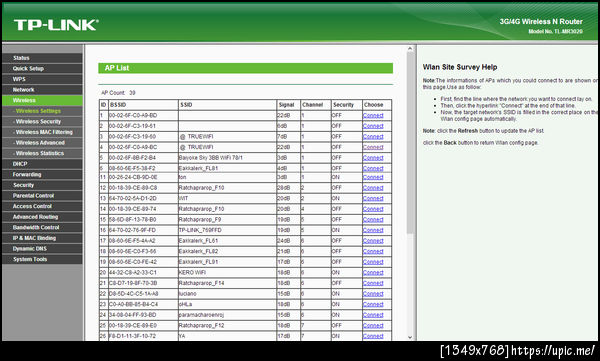The height and width of the screenshot is (361, 600).
Task: Open Quick Setup in sidebar
Action: (x=42, y=69)
